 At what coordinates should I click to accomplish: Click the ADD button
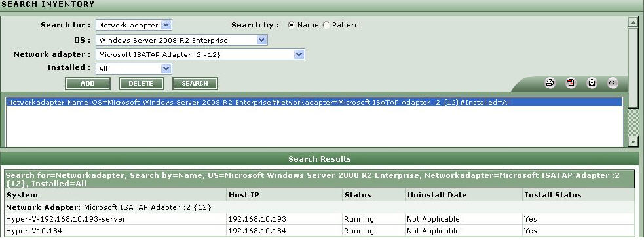(x=88, y=84)
